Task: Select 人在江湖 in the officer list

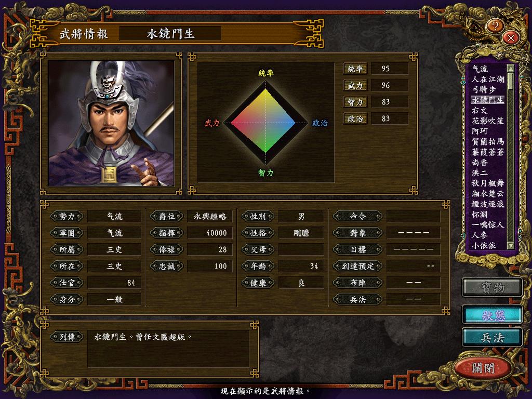Action: coord(487,79)
